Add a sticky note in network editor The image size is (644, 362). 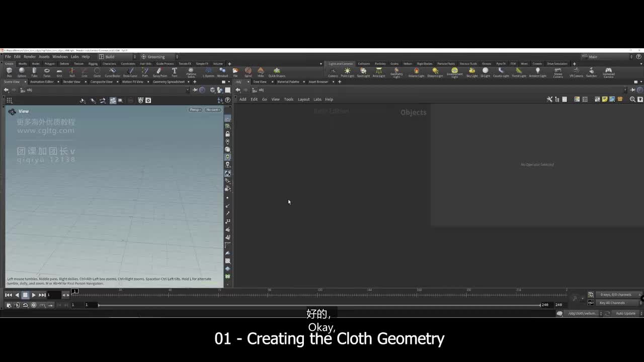pyautogui.click(x=605, y=100)
